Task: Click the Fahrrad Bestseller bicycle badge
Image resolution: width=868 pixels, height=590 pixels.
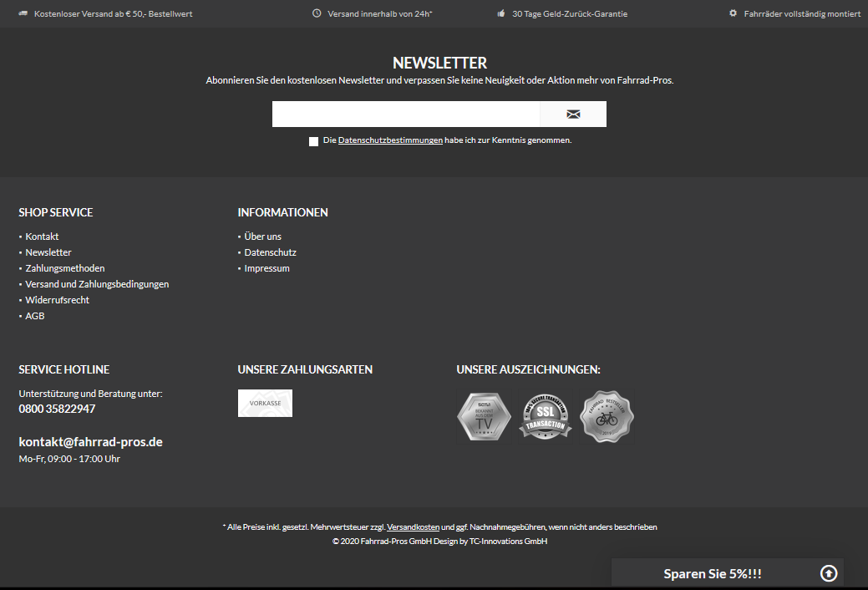Action: coord(607,416)
